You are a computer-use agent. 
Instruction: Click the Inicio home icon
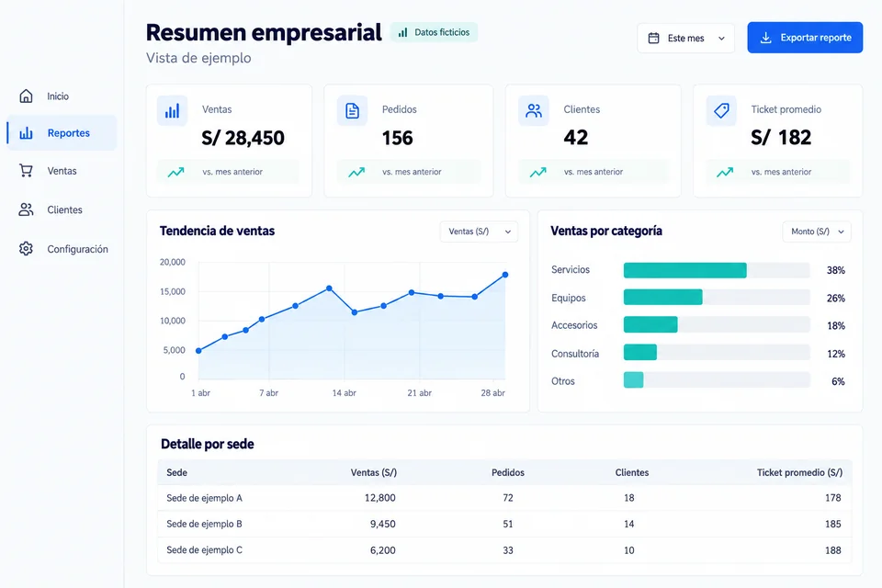(x=26, y=96)
